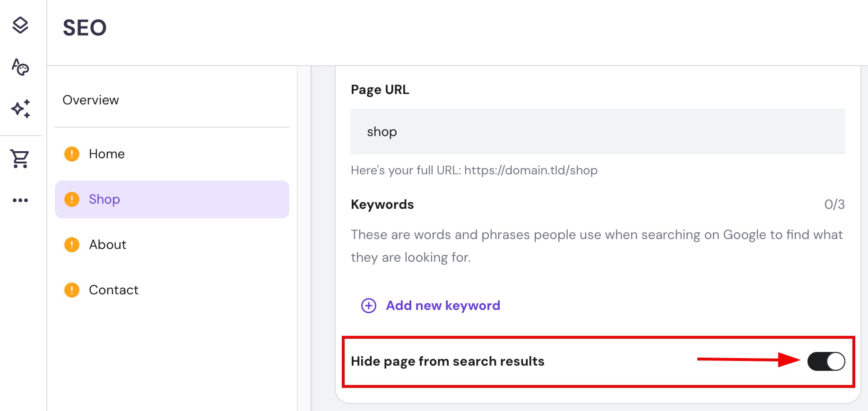This screenshot has width=868, height=411.
Task: Open the Overview section
Action: 91,100
